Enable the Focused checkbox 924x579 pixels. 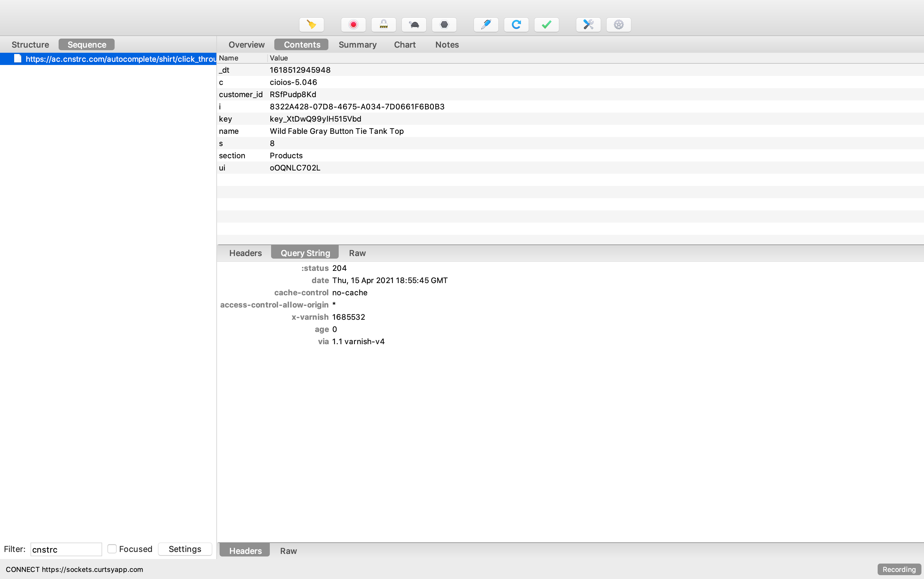point(112,549)
